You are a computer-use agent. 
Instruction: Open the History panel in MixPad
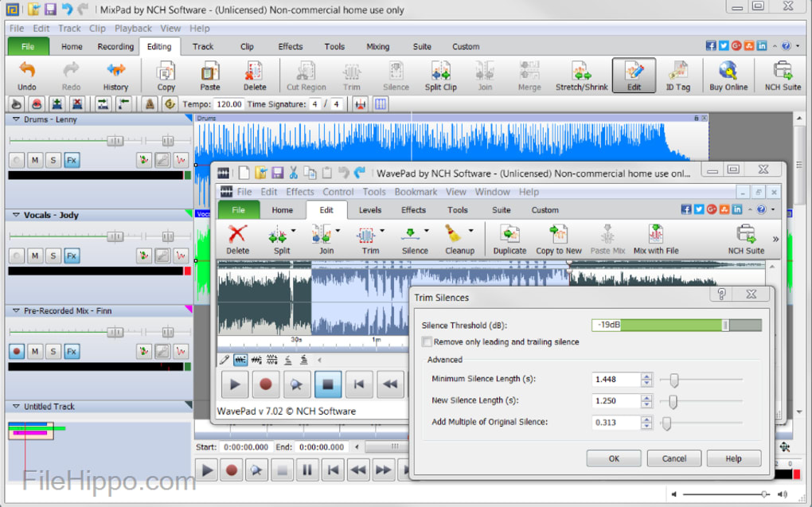(x=115, y=76)
